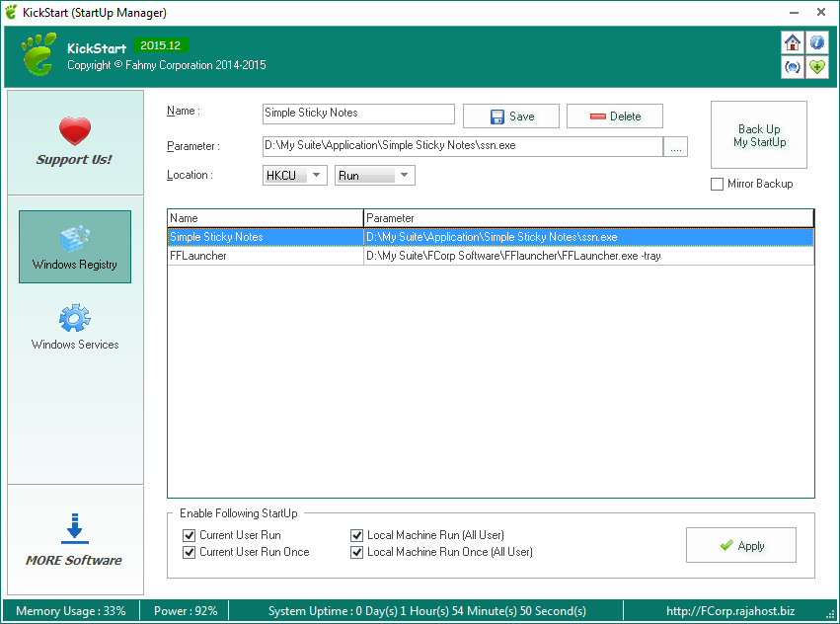The width and height of the screenshot is (840, 624).
Task: Open the Run key dropdown
Action: [x=375, y=176]
